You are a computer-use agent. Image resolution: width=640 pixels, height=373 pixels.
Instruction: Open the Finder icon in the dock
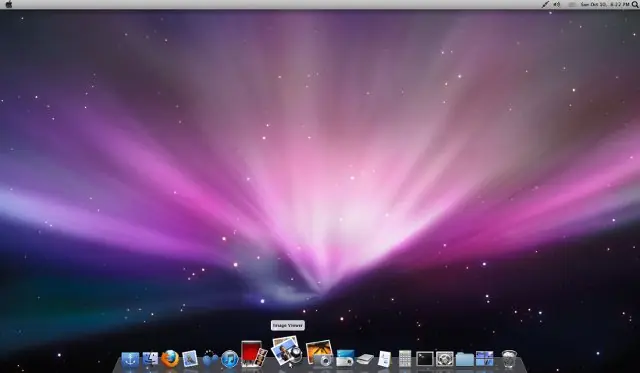(150, 360)
